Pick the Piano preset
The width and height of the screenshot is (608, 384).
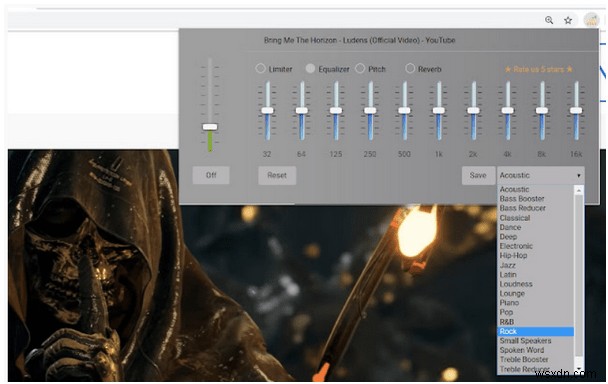[x=535, y=303]
